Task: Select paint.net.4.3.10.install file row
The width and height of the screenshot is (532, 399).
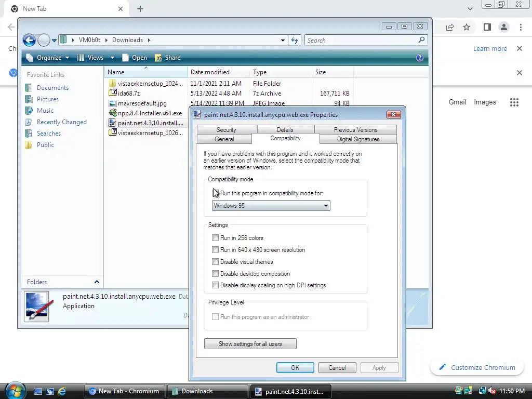Action: [147, 123]
